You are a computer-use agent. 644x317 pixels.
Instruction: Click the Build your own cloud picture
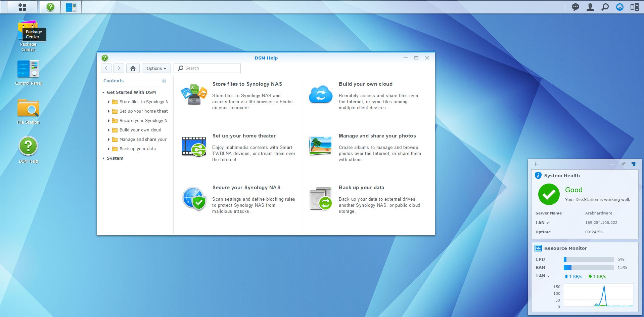(321, 94)
